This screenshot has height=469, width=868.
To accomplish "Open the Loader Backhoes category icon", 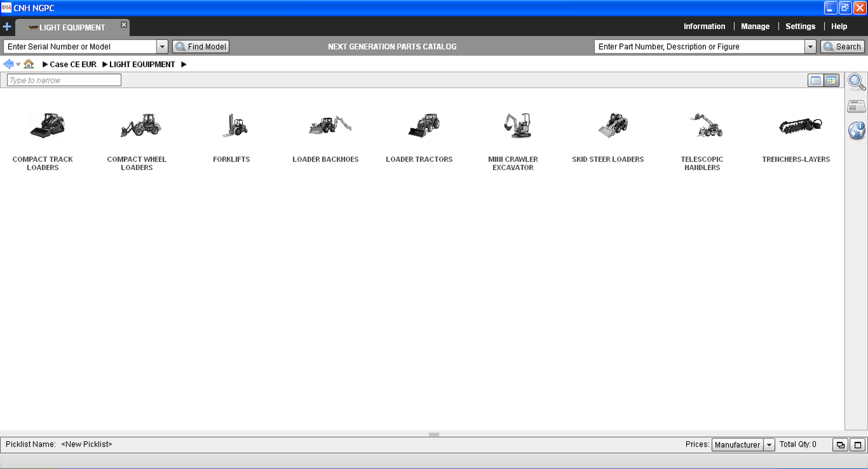I will coord(330,125).
